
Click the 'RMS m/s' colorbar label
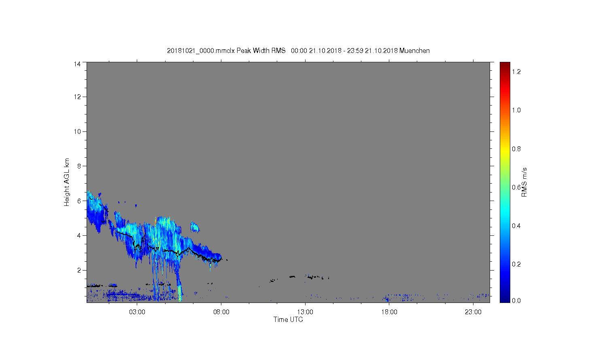tap(524, 182)
